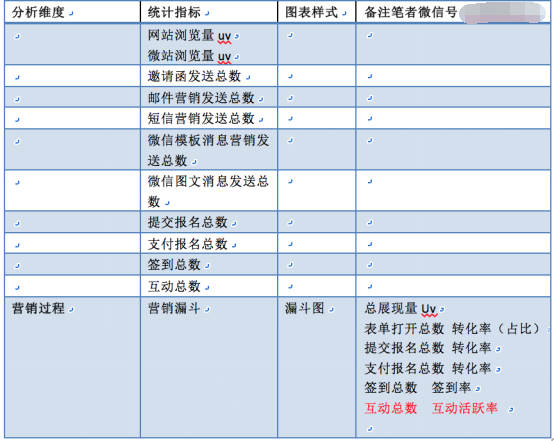Screen dimensions: 554x441
Task: Click 支付报名总数 in the 统计指标 column
Action: coord(187,244)
